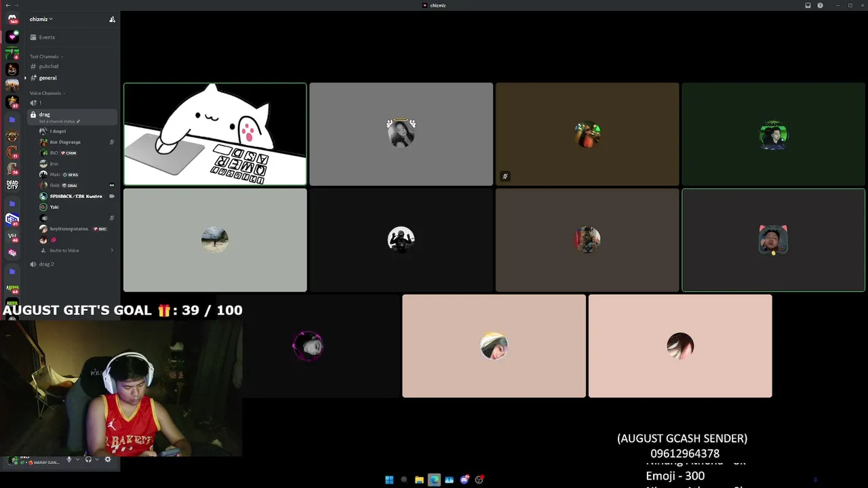Focus the gray tile with haloed avatar
Viewport: 868px width, 488px height.
pyautogui.click(x=401, y=134)
